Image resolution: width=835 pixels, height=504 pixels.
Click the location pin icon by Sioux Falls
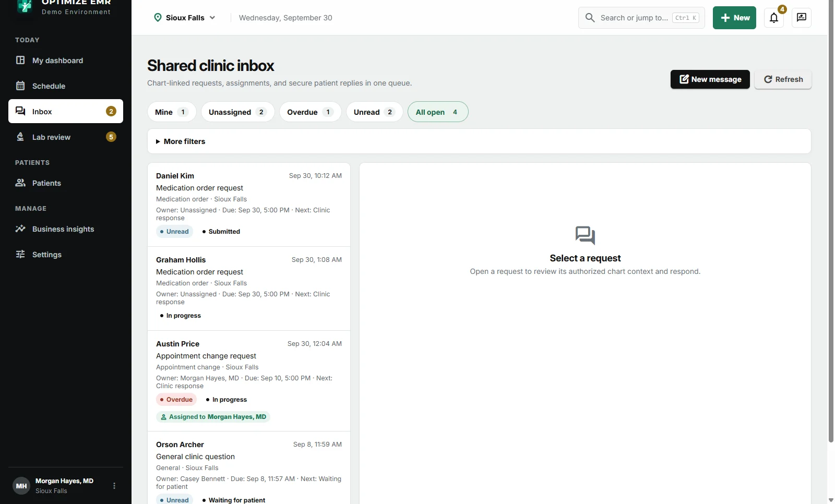point(158,18)
